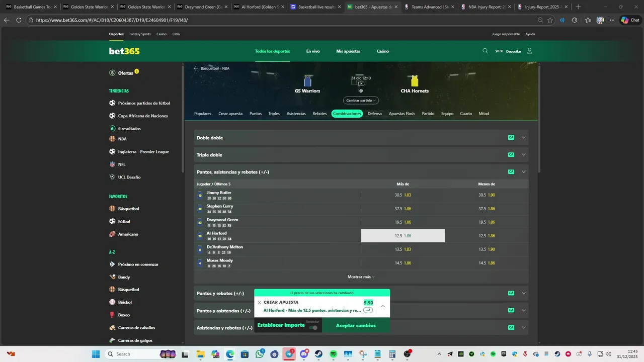Click Mostrar más to show players
The width and height of the screenshot is (644, 362).
pos(361,277)
